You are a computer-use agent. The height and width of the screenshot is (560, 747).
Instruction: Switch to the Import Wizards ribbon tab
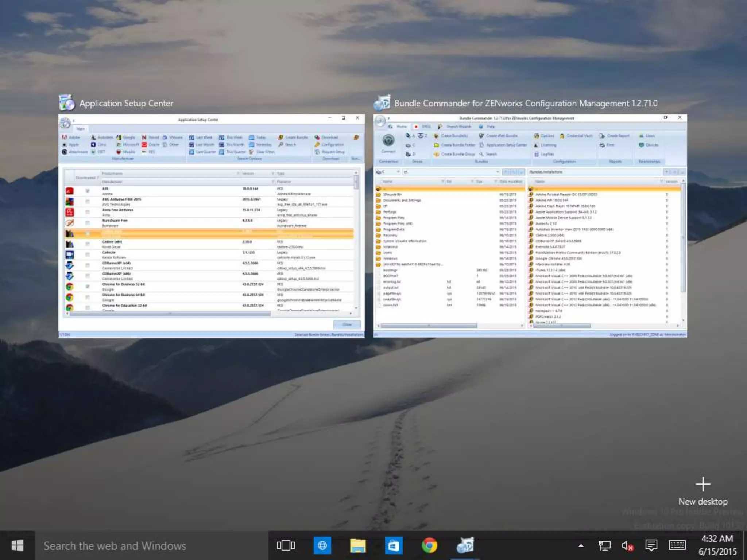[458, 127]
